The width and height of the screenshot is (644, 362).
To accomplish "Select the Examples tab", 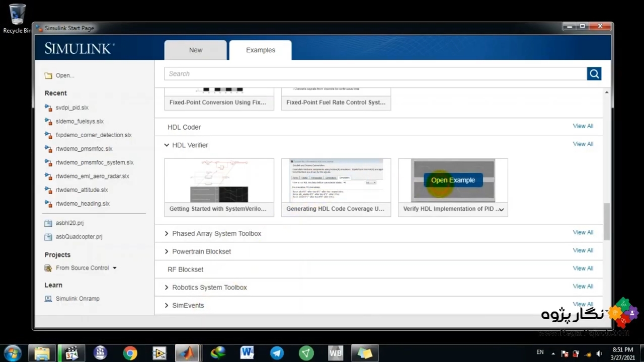I will pyautogui.click(x=260, y=50).
